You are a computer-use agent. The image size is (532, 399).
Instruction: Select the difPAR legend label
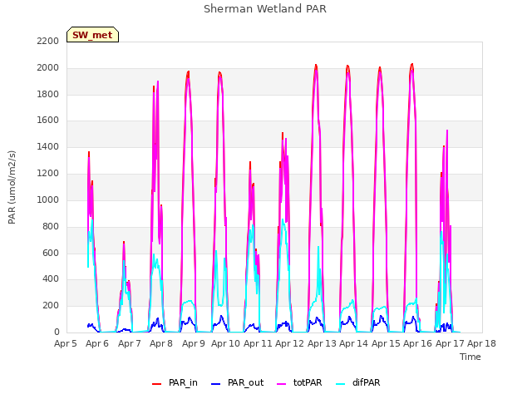click(367, 382)
